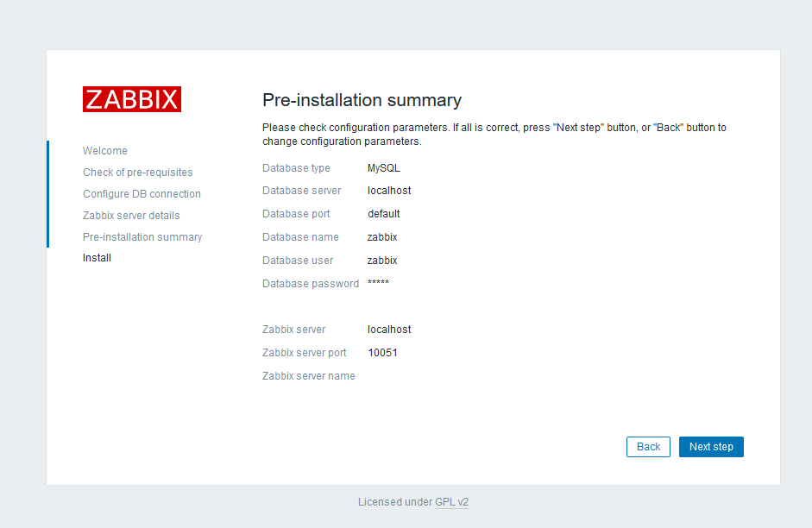The image size is (812, 528).
Task: Click the masked Database password value
Action: pos(378,284)
